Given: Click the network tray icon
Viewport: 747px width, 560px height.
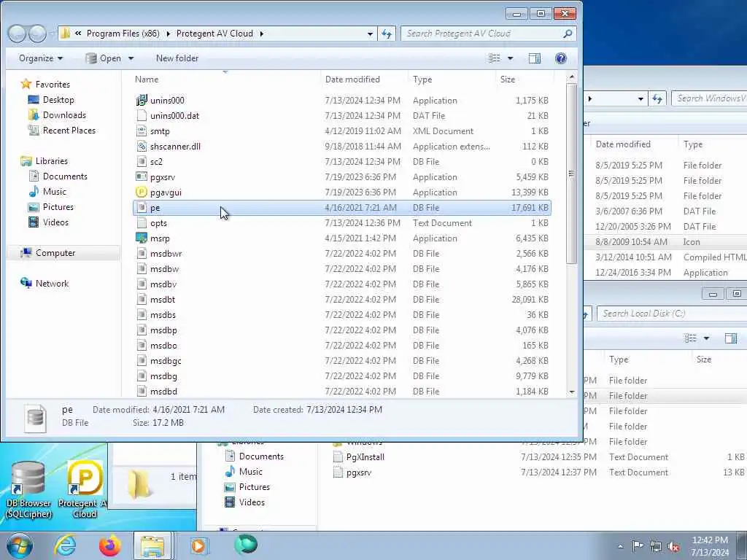Looking at the screenshot, I should 656,546.
